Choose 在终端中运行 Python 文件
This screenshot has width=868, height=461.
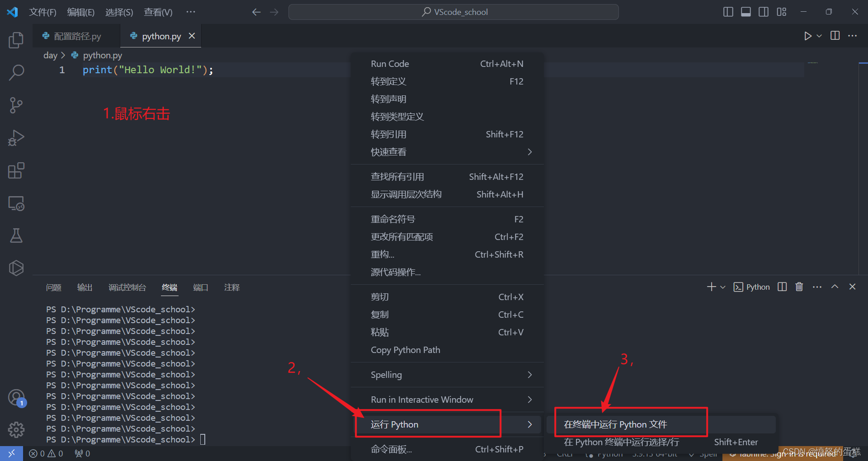(615, 424)
